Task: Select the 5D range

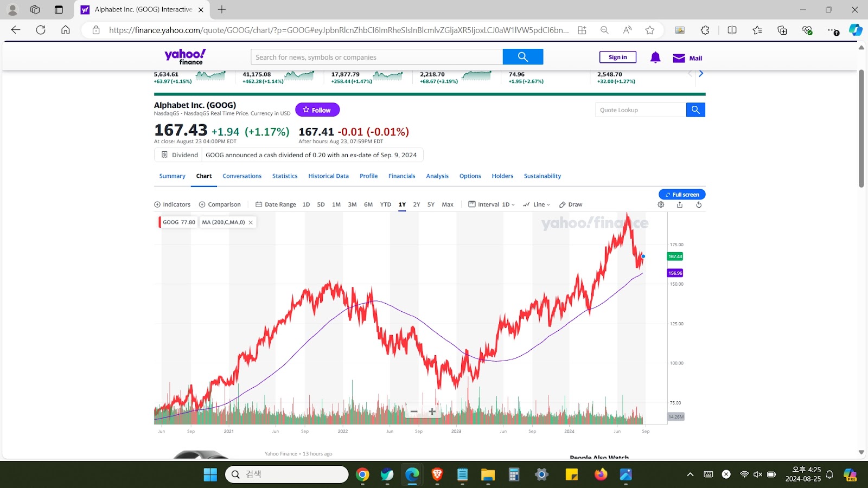Action: [x=321, y=204]
